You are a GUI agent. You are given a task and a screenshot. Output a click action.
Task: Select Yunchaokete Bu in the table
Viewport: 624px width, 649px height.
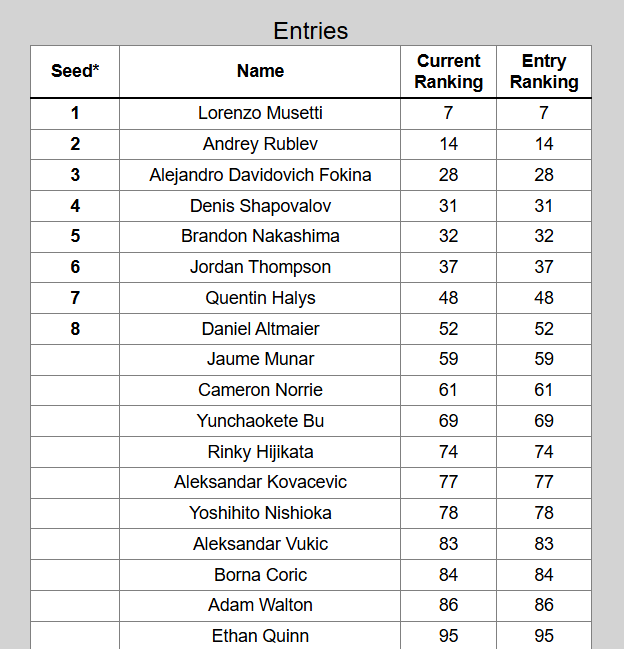coord(260,421)
